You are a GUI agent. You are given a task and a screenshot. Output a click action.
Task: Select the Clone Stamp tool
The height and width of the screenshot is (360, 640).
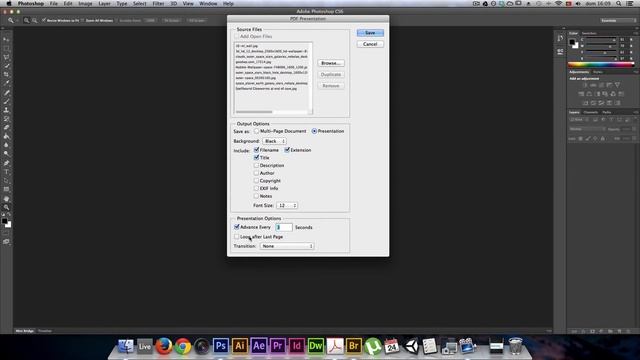(x=6, y=110)
